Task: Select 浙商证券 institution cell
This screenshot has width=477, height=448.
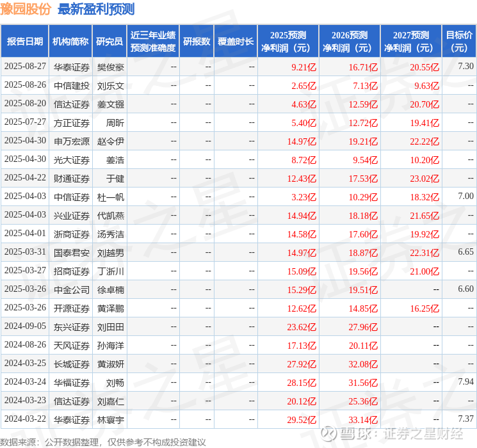Action: pos(72,234)
